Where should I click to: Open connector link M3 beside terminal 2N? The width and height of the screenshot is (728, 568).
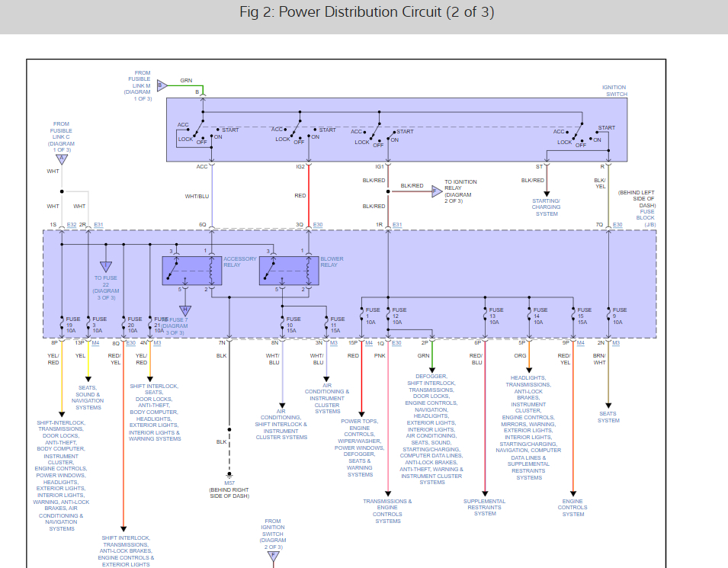[616, 343]
